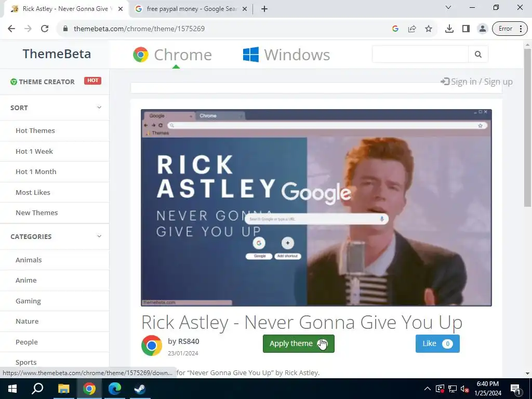This screenshot has width=532, height=399.
Task: Click the theme title heading text
Action: point(302,322)
